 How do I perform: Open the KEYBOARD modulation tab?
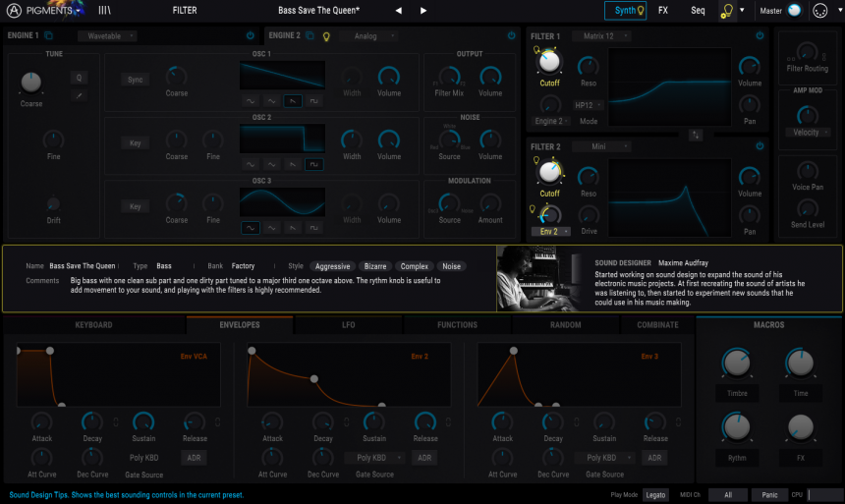click(x=93, y=325)
